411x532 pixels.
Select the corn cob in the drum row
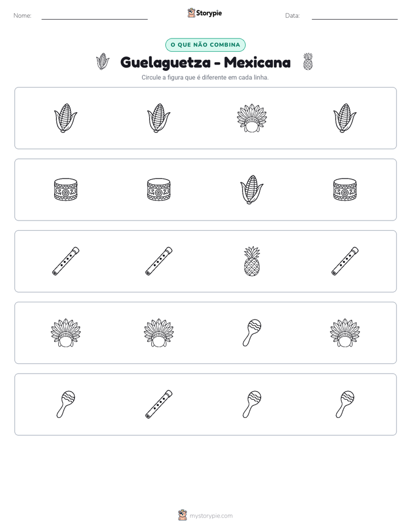point(252,189)
